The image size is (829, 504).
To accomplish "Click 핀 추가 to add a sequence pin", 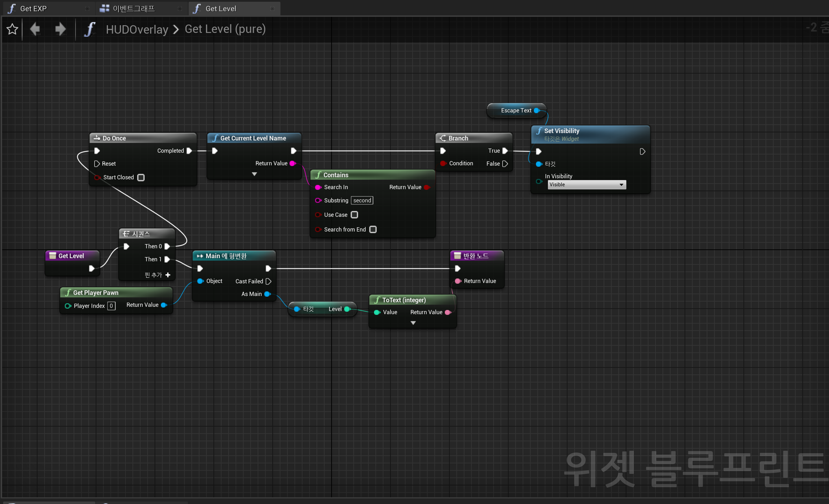I will point(156,275).
